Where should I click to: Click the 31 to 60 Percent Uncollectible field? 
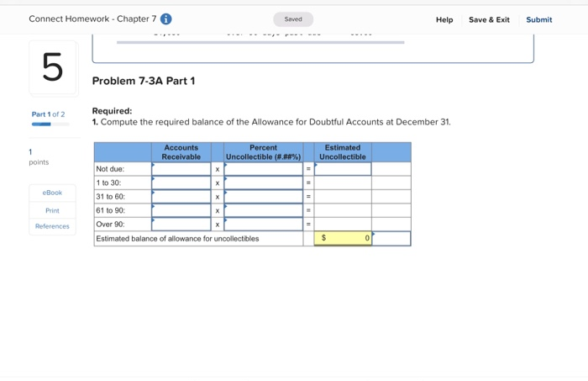(x=263, y=197)
